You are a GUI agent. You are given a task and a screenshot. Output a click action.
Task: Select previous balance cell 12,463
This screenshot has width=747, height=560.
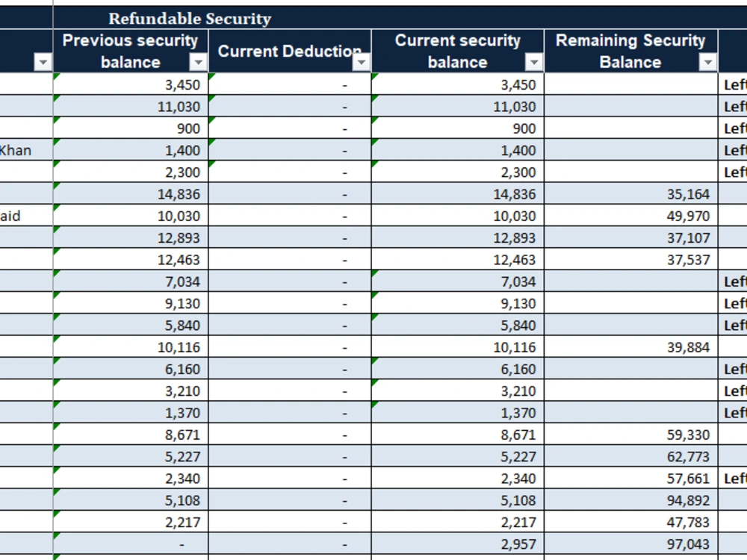click(131, 260)
